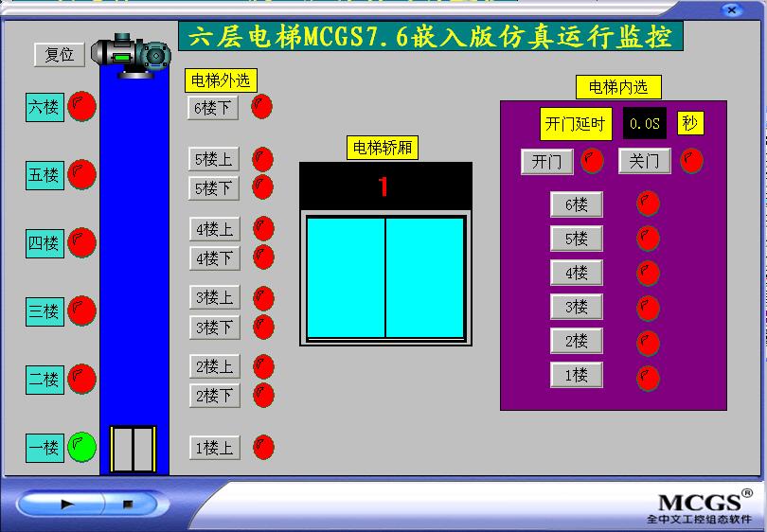Open the door with 开门 button
Viewport: 767px width, 532px height.
(547, 161)
